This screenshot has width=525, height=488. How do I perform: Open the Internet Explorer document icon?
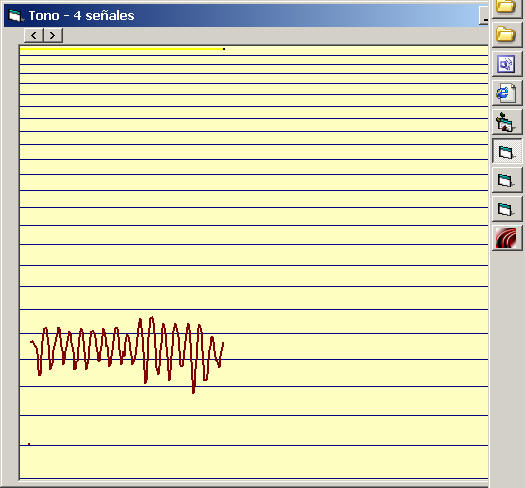[507, 93]
